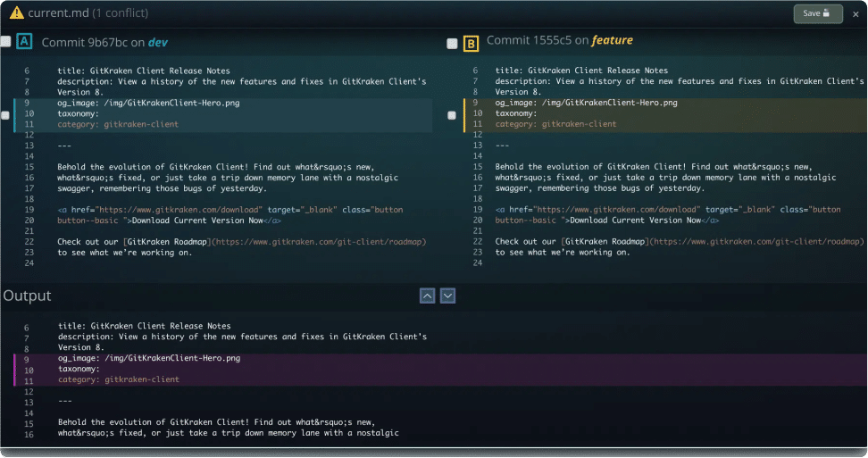Check the select-all checkbox for side A
The width and height of the screenshot is (868, 458).
coord(5,41)
